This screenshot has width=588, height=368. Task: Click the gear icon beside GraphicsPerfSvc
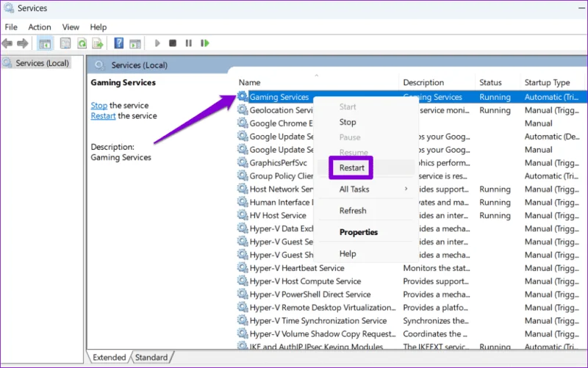tap(243, 162)
